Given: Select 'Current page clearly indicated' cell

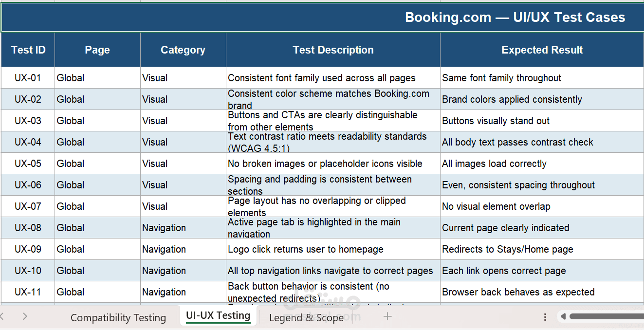Looking at the screenshot, I should (542, 228).
